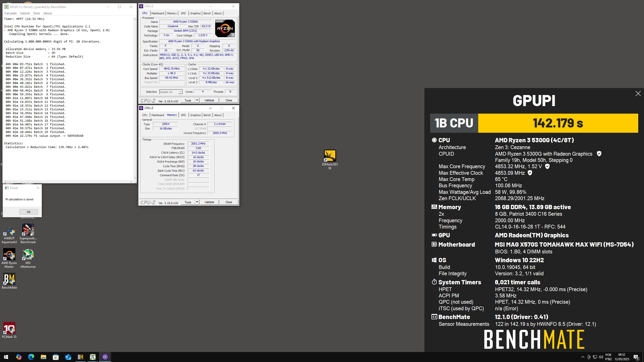Expand the Socket #1 selection dropdown
644x362 pixels.
tap(180, 92)
